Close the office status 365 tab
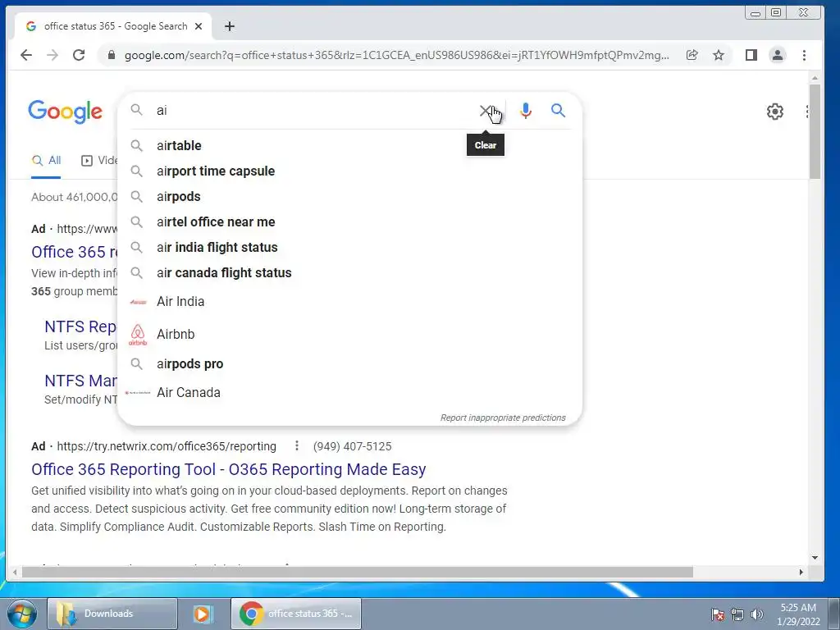The image size is (840, 630). pos(199,26)
